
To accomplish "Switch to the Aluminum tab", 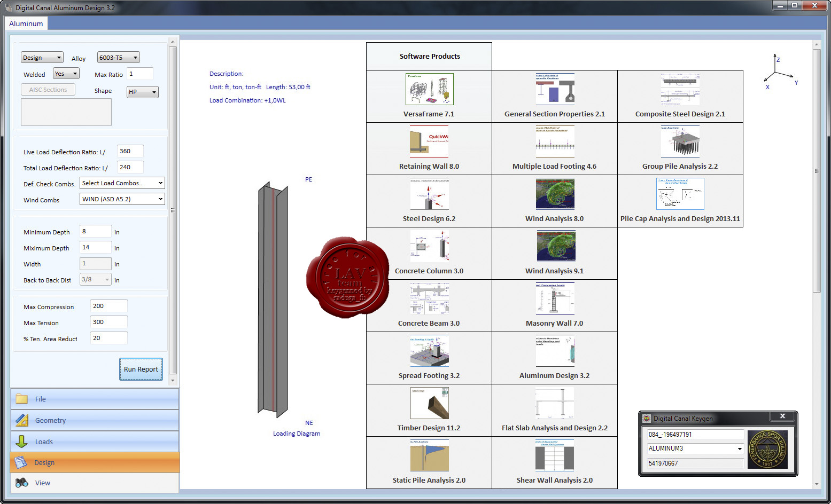I will pos(26,23).
